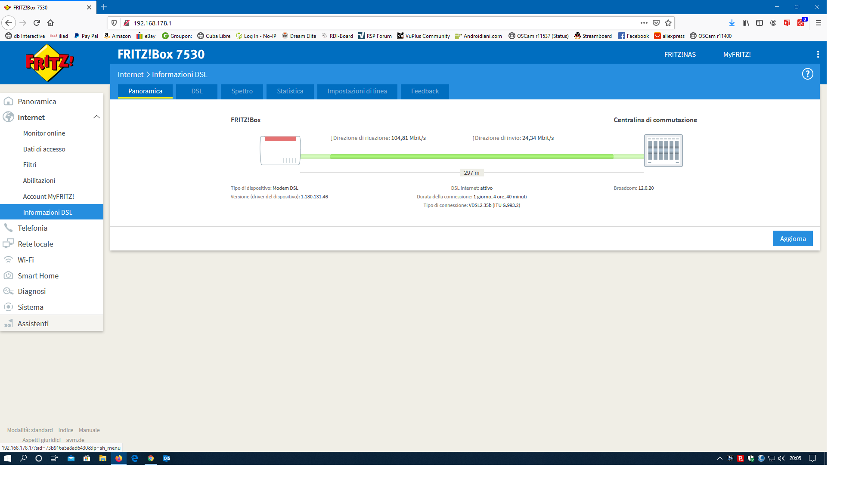The image size is (868, 488).
Task: Expand the Sistema menu
Action: tap(31, 307)
